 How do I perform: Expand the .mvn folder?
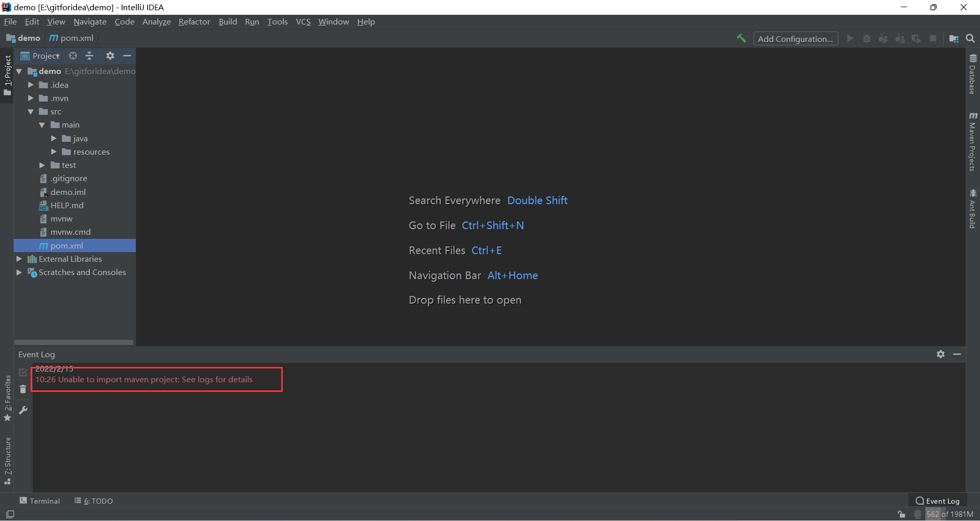coord(31,98)
